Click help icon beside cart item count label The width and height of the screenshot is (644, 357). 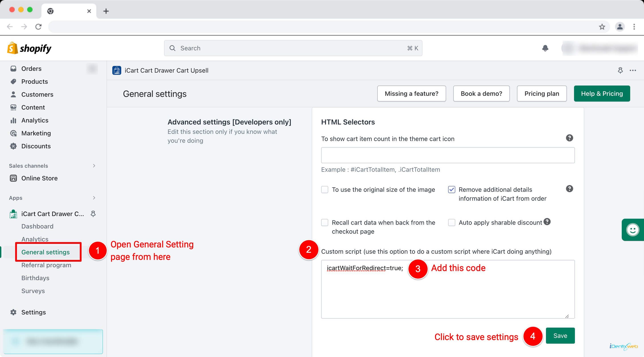569,138
